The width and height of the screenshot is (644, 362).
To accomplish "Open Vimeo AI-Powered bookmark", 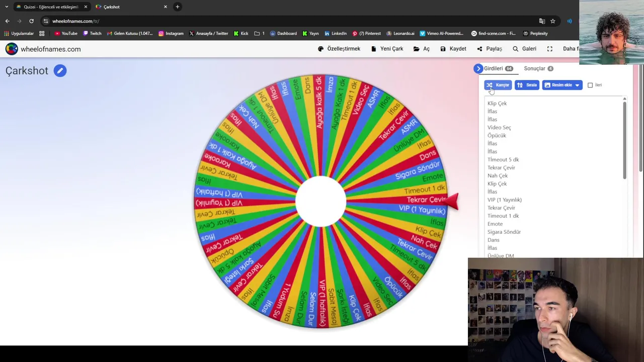I will (442, 34).
